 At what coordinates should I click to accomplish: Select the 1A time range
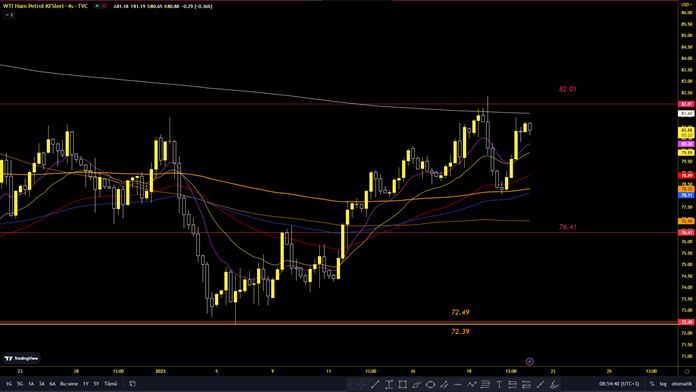click(31, 384)
